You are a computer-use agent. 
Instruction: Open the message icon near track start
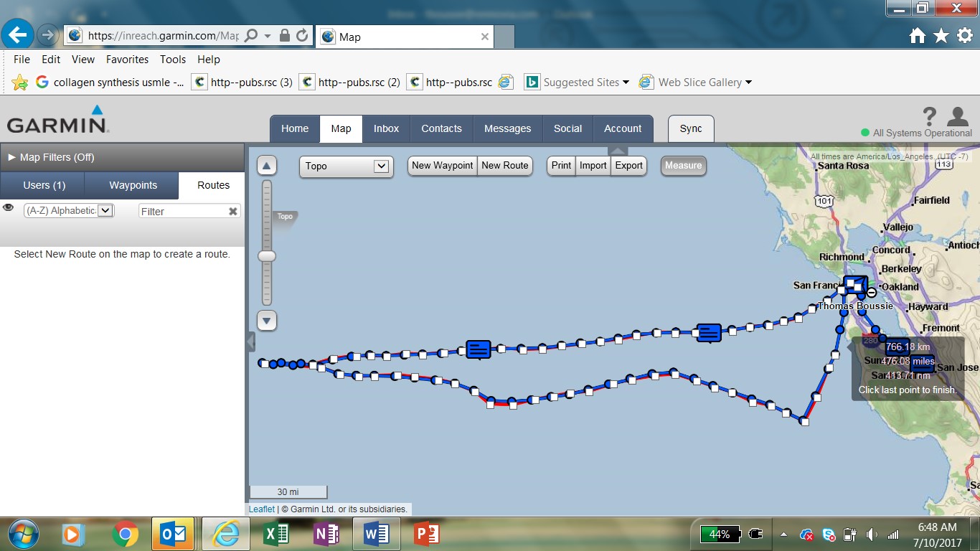479,349
